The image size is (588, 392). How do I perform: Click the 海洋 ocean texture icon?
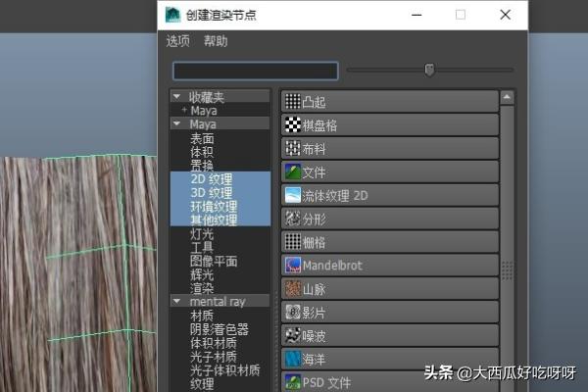tap(292, 359)
